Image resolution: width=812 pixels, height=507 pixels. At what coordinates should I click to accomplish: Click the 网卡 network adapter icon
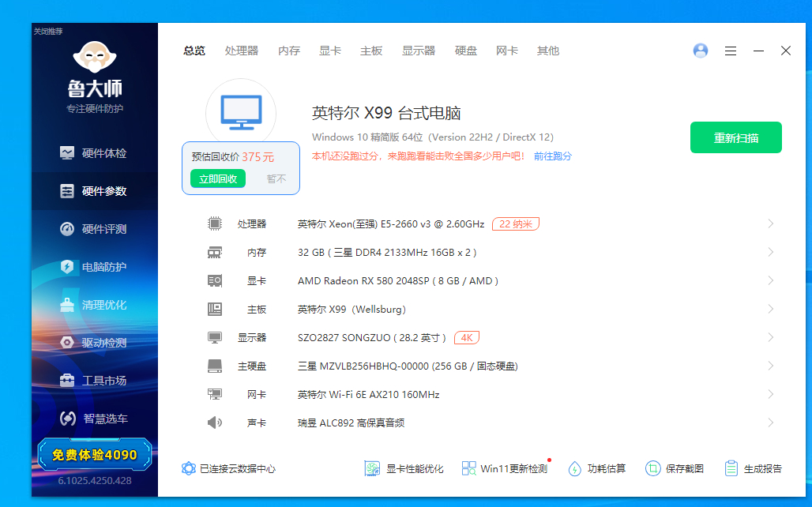pyautogui.click(x=214, y=394)
